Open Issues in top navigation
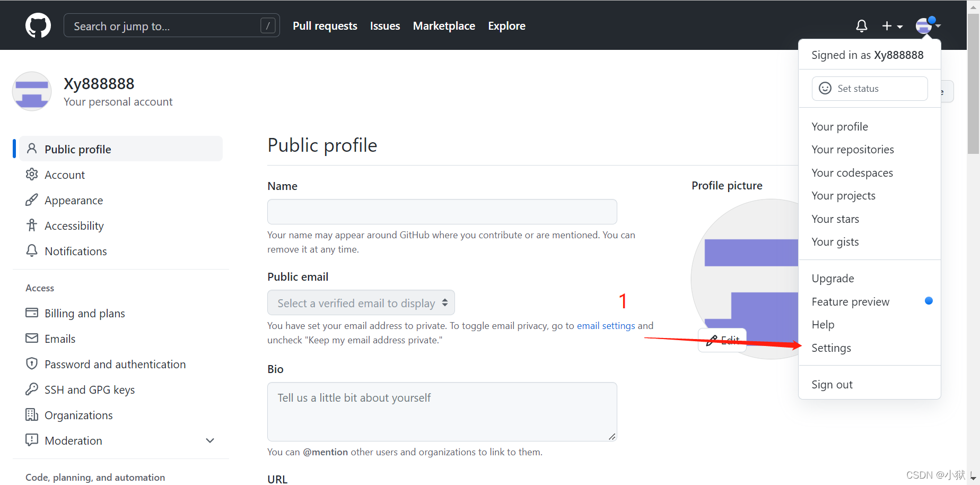980x485 pixels. pos(385,25)
